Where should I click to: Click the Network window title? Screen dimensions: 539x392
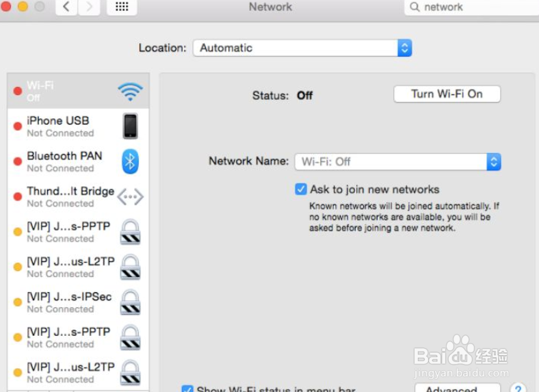point(270,7)
